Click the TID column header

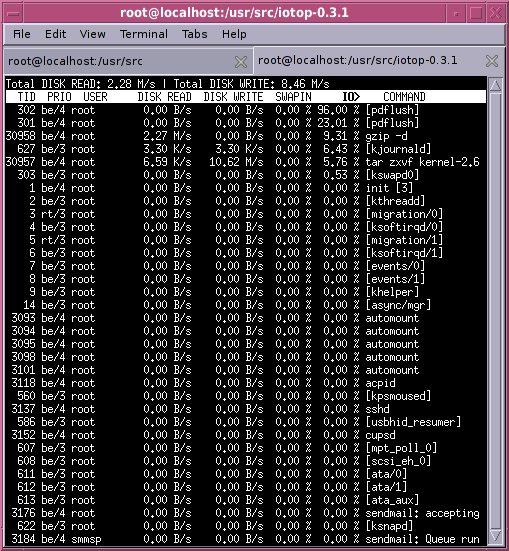(x=27, y=97)
